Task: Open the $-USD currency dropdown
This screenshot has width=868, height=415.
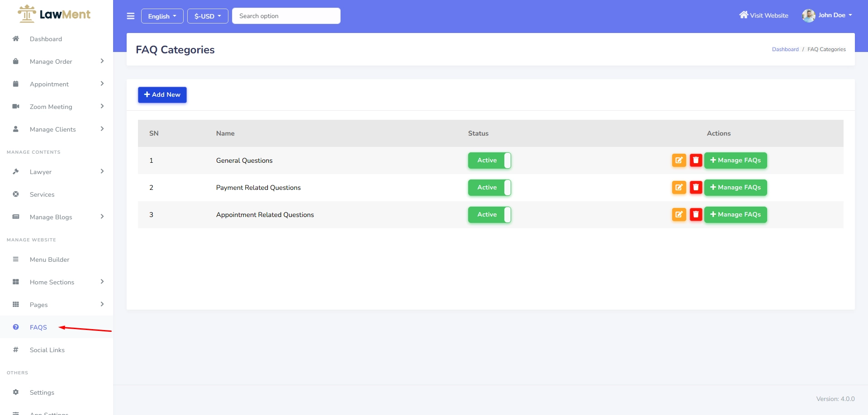Action: [208, 16]
